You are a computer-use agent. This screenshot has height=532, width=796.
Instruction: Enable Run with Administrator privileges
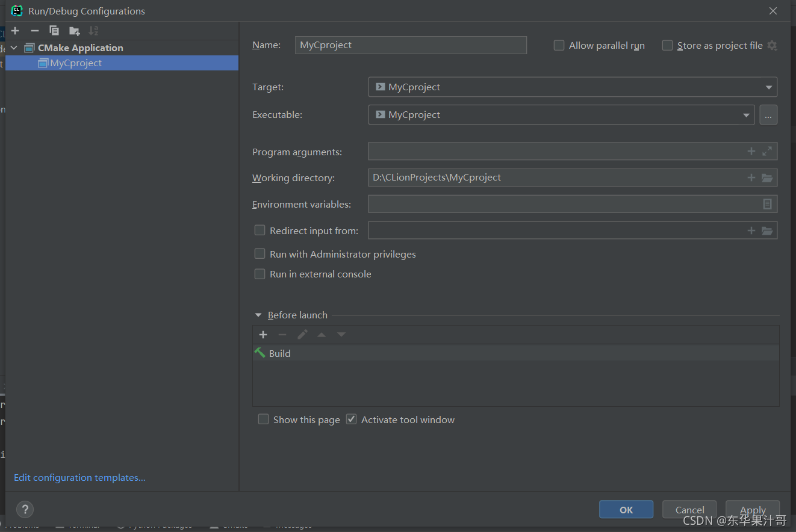coord(260,253)
